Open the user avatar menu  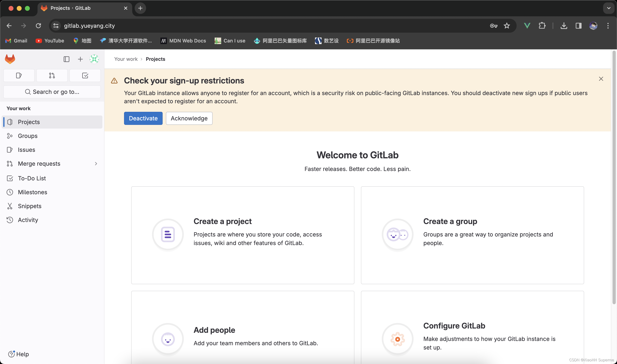[94, 59]
